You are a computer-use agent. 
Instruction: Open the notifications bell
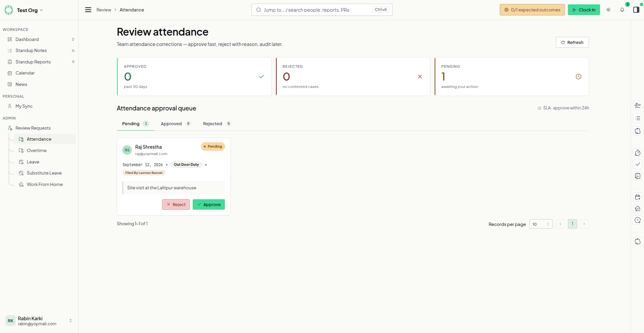tap(622, 10)
